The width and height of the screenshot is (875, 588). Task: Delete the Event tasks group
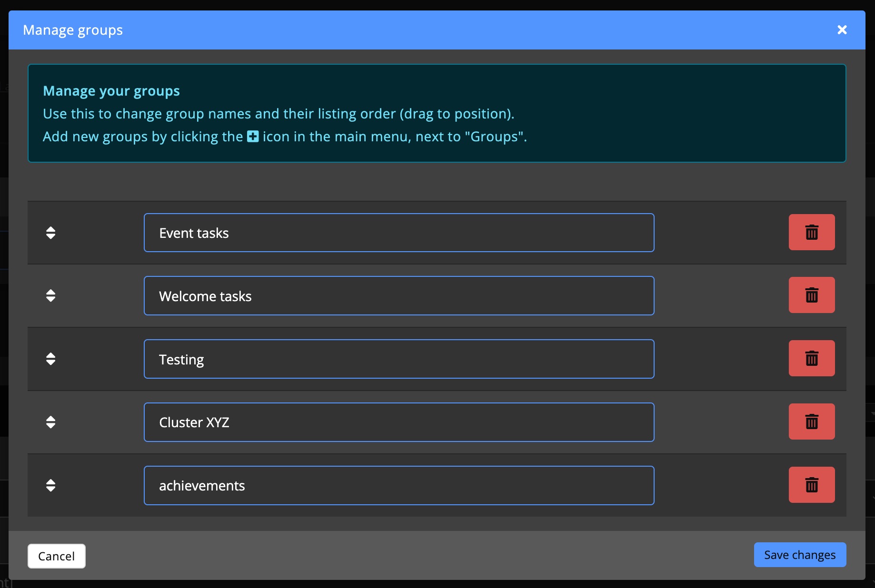pos(811,233)
